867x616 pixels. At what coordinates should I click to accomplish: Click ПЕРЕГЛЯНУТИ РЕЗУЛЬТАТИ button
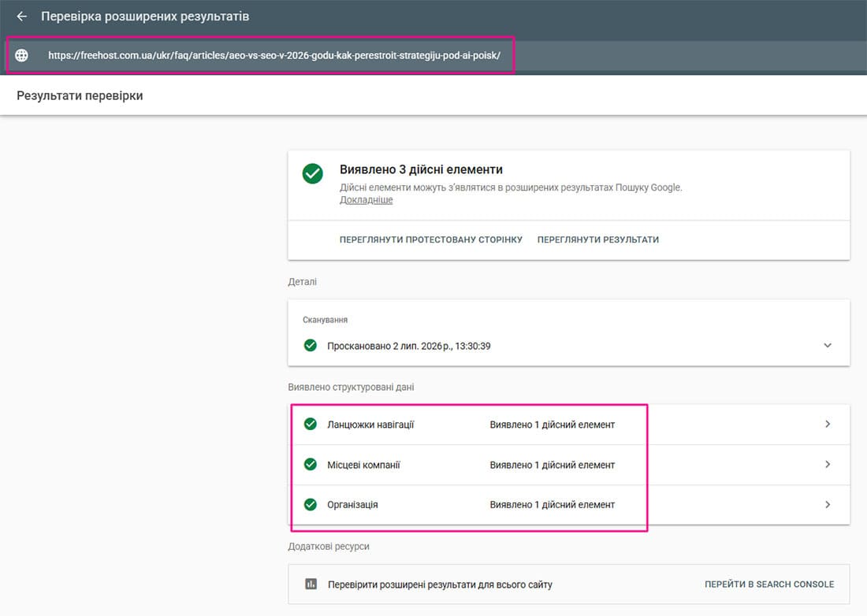click(597, 239)
